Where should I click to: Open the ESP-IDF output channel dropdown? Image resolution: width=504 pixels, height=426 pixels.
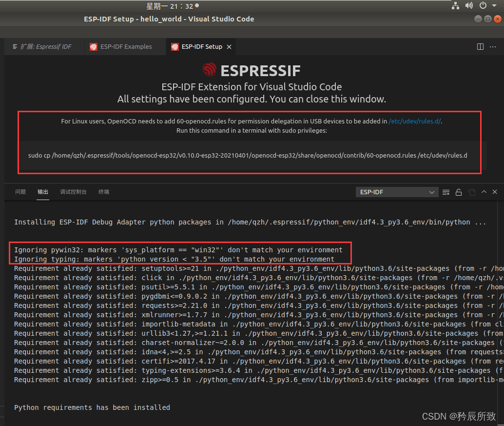pos(397,192)
